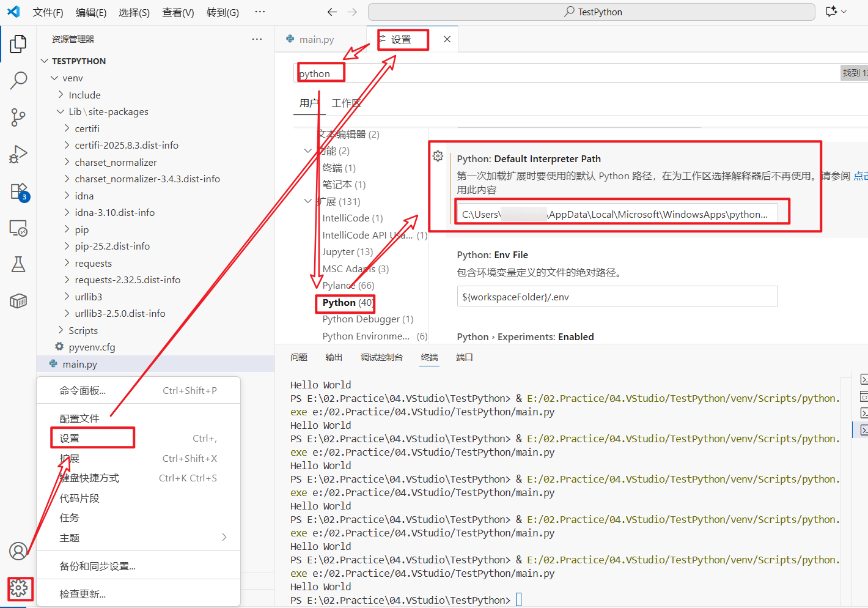Collapse the 扩展 (131) settings group
This screenshot has height=608, width=868.
(x=308, y=201)
